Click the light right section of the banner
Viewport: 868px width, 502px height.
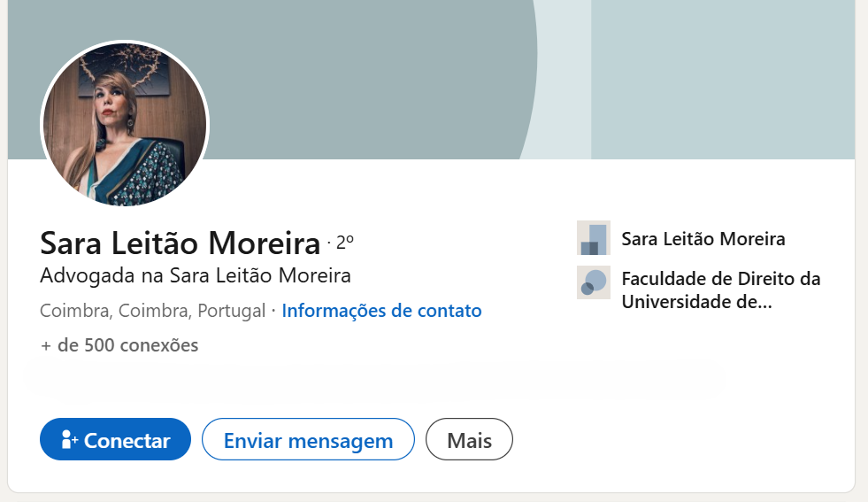[x=721, y=80]
